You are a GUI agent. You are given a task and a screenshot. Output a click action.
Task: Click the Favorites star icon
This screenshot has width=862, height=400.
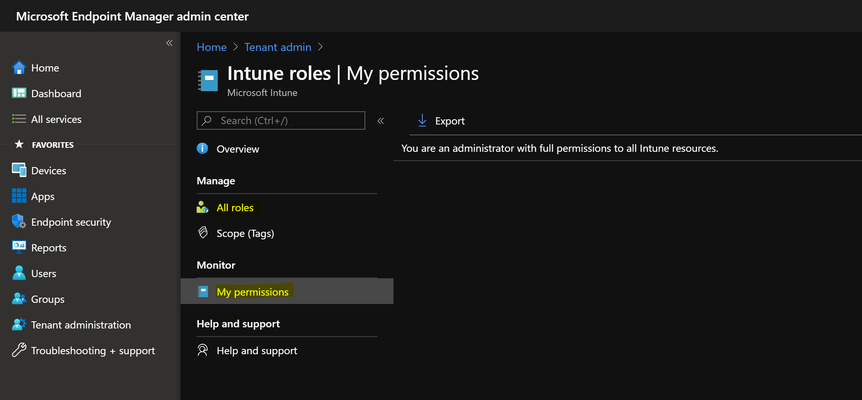coord(19,145)
